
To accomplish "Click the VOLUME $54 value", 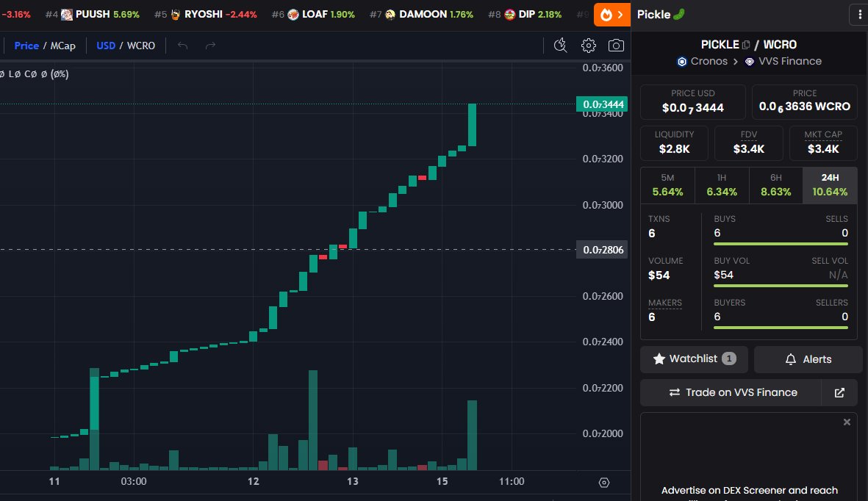I will [659, 275].
